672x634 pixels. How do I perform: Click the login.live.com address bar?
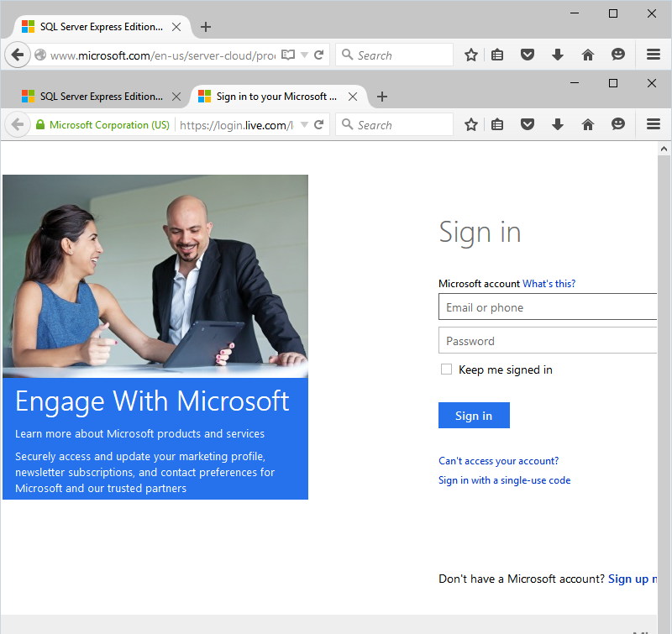tap(237, 125)
